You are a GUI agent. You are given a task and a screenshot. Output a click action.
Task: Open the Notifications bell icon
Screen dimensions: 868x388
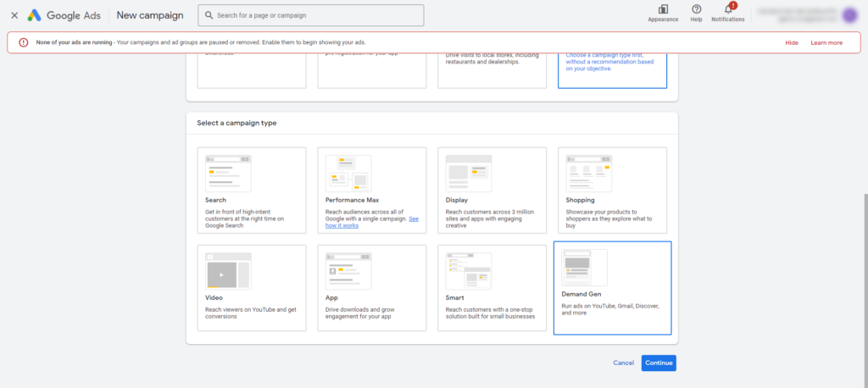point(727,9)
